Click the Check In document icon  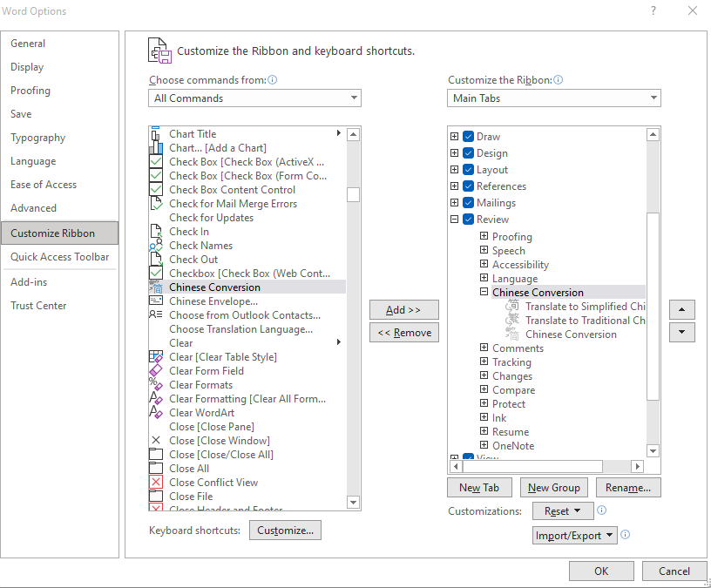156,231
